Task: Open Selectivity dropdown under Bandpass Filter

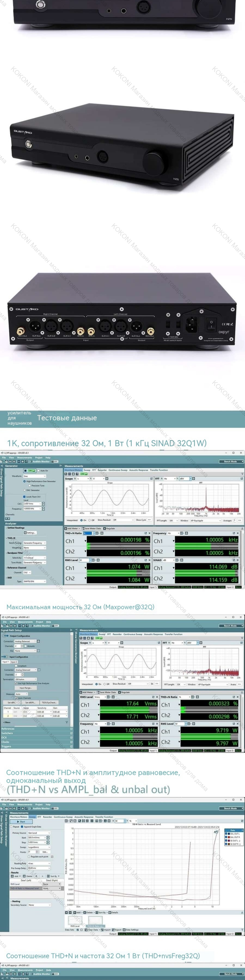Action: [34, 558]
